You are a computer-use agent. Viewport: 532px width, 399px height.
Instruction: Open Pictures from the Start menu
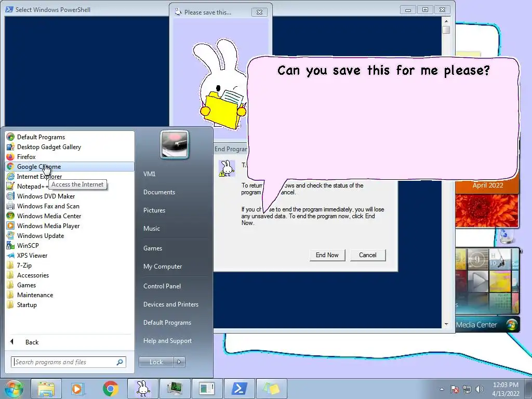pos(154,210)
